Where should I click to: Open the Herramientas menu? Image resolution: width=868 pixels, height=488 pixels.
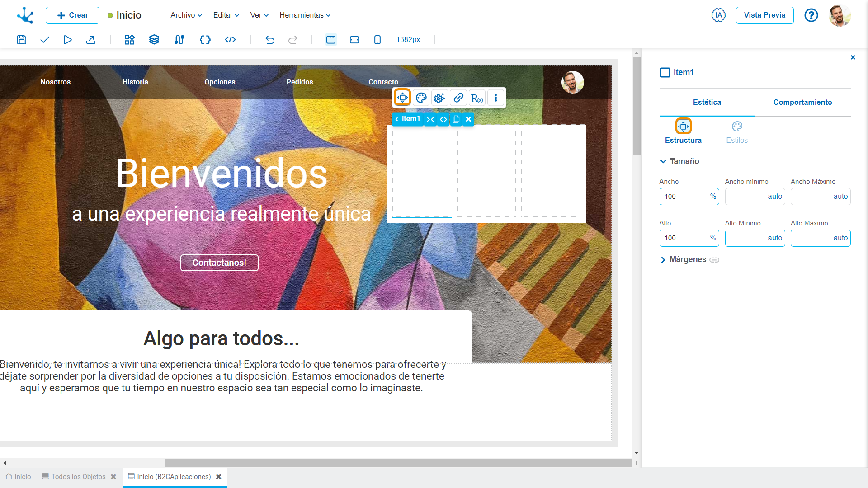[x=305, y=15]
